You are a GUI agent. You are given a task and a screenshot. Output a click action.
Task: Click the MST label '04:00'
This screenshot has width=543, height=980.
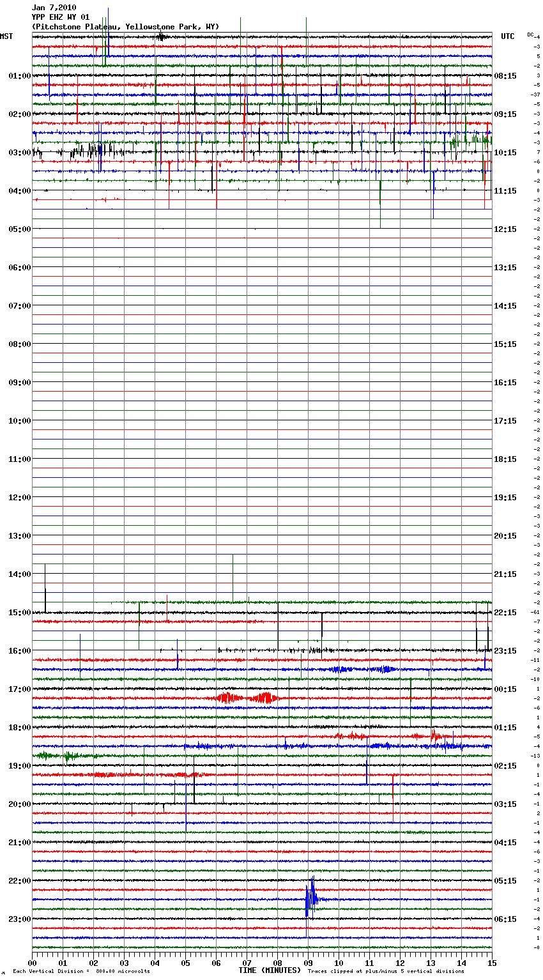click(20, 191)
